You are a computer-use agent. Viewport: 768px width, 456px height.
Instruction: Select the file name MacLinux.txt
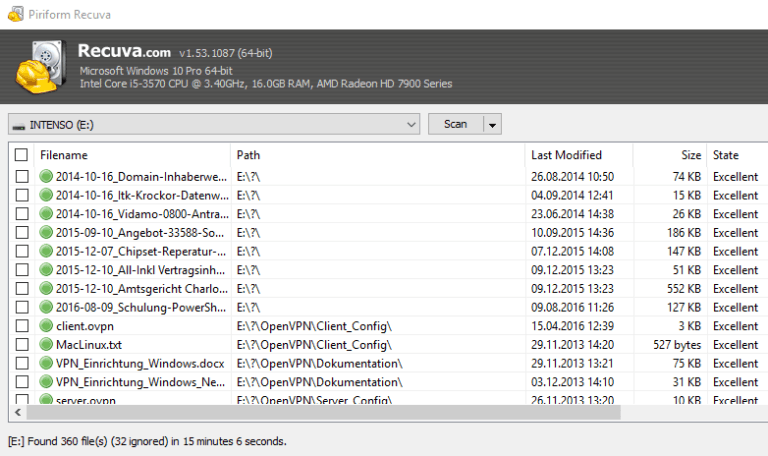[89, 345]
